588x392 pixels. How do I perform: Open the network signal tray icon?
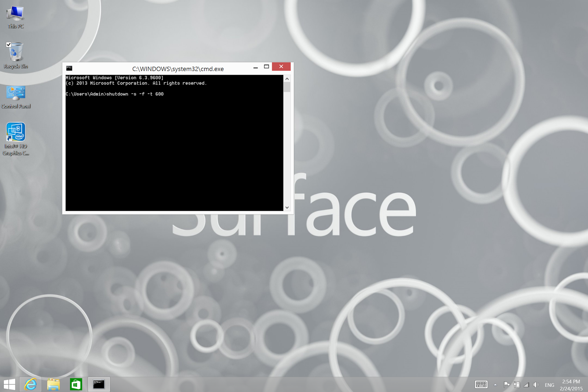526,385
